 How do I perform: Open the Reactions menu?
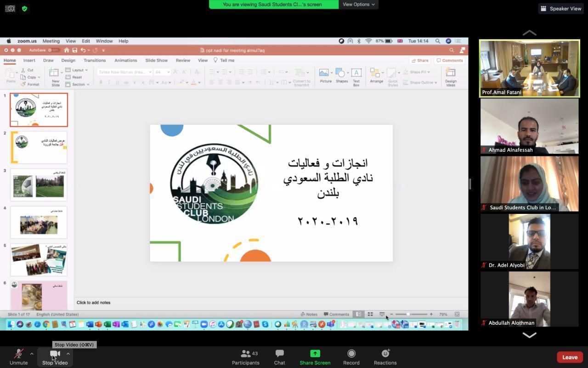point(385,356)
